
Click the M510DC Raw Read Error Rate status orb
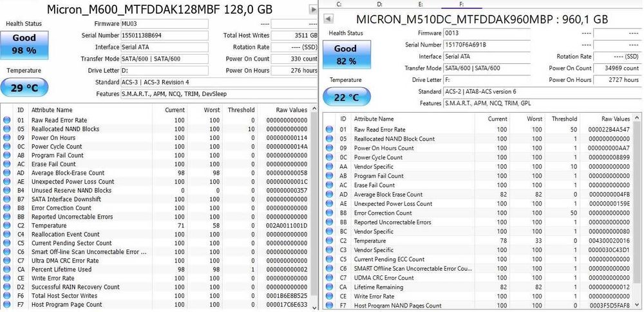(329, 130)
